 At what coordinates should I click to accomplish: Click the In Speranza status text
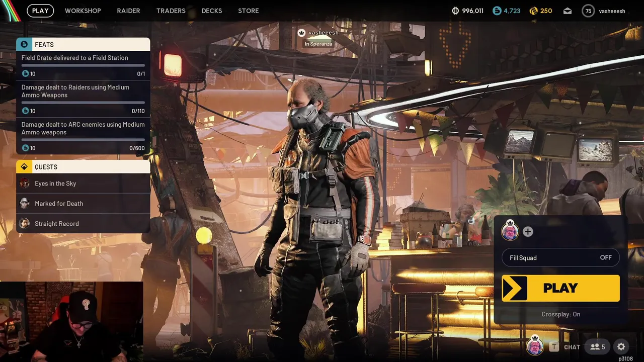pos(318,44)
